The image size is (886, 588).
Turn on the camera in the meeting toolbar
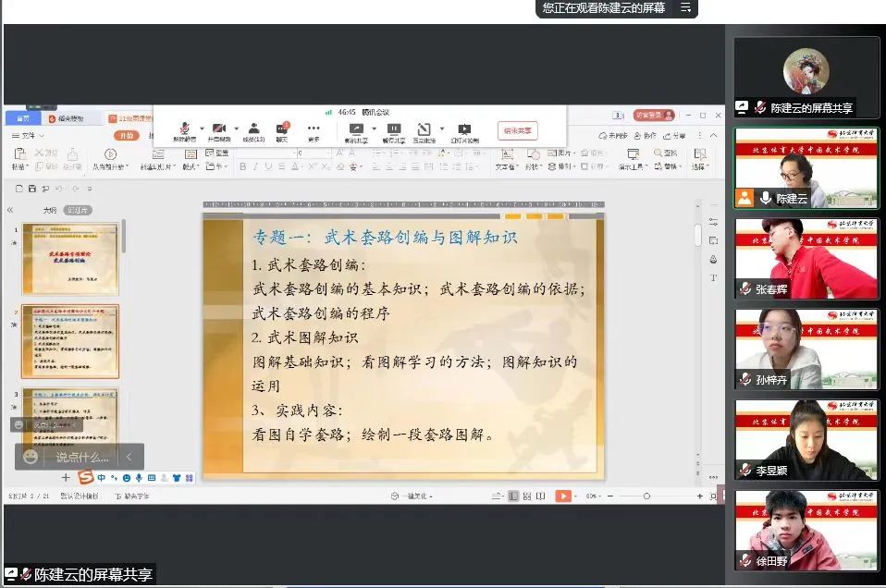click(x=219, y=127)
